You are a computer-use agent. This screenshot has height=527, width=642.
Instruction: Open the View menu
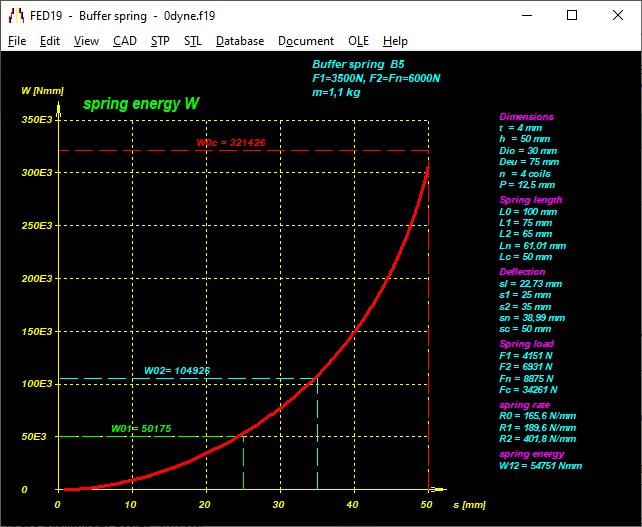(86, 41)
